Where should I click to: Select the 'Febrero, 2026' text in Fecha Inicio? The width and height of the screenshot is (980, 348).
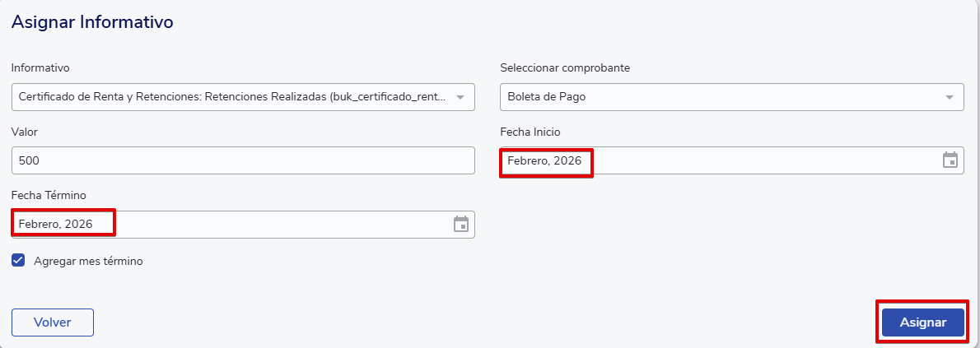coord(544,160)
